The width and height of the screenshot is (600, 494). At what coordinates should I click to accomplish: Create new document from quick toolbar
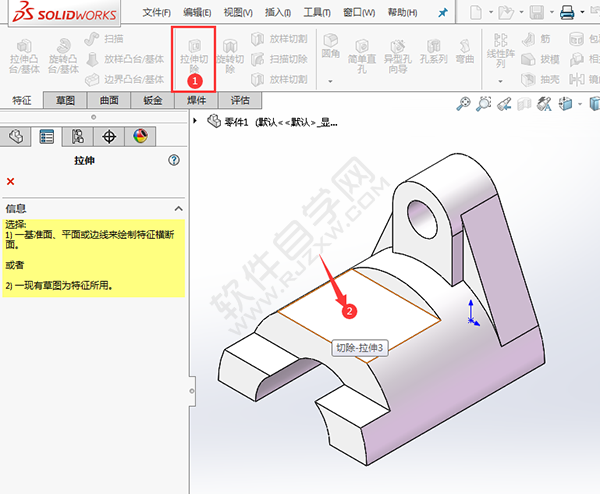(476, 13)
